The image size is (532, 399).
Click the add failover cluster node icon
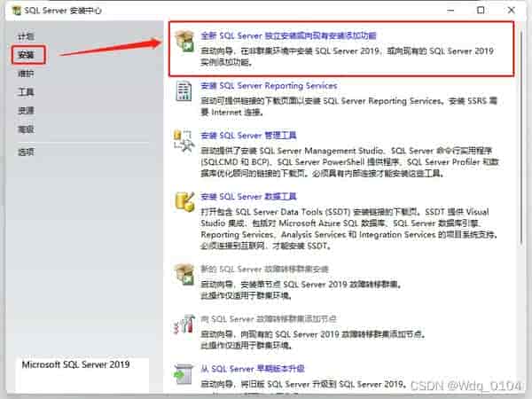tap(185, 325)
